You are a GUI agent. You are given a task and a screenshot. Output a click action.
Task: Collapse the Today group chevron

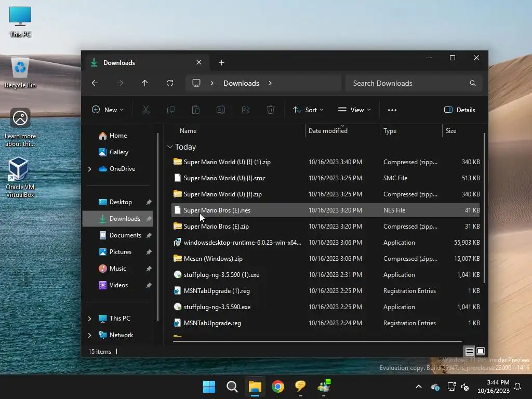tap(170, 147)
